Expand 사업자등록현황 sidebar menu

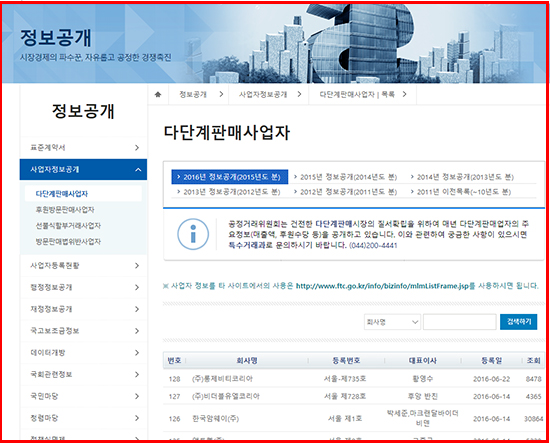83,266
